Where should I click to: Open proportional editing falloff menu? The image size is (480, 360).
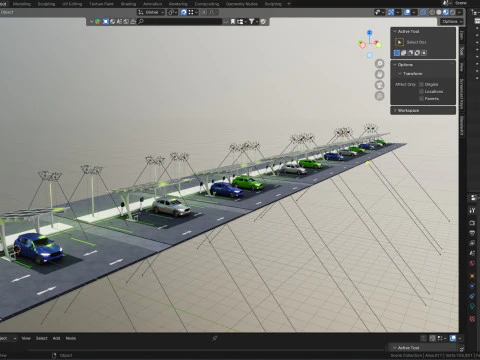tap(213, 12)
